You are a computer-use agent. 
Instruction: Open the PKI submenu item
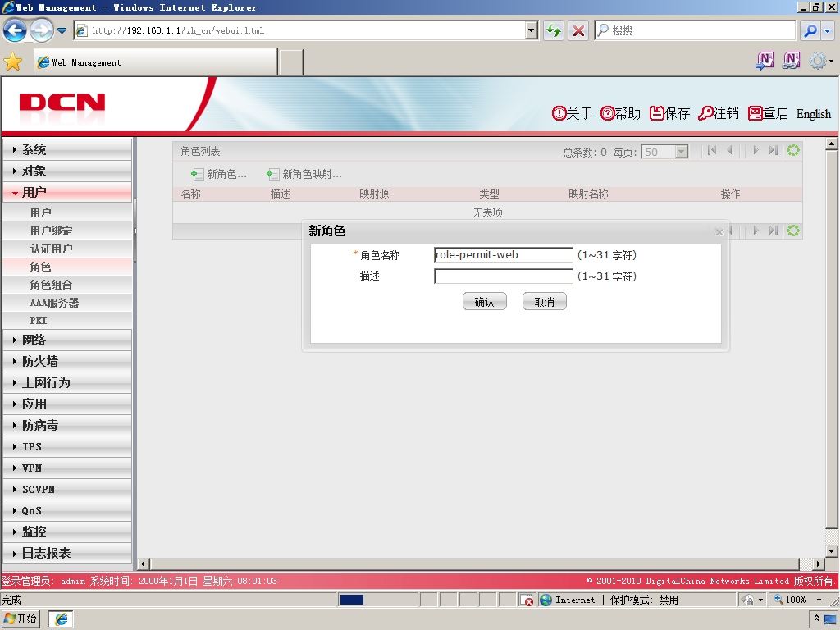tap(67, 321)
